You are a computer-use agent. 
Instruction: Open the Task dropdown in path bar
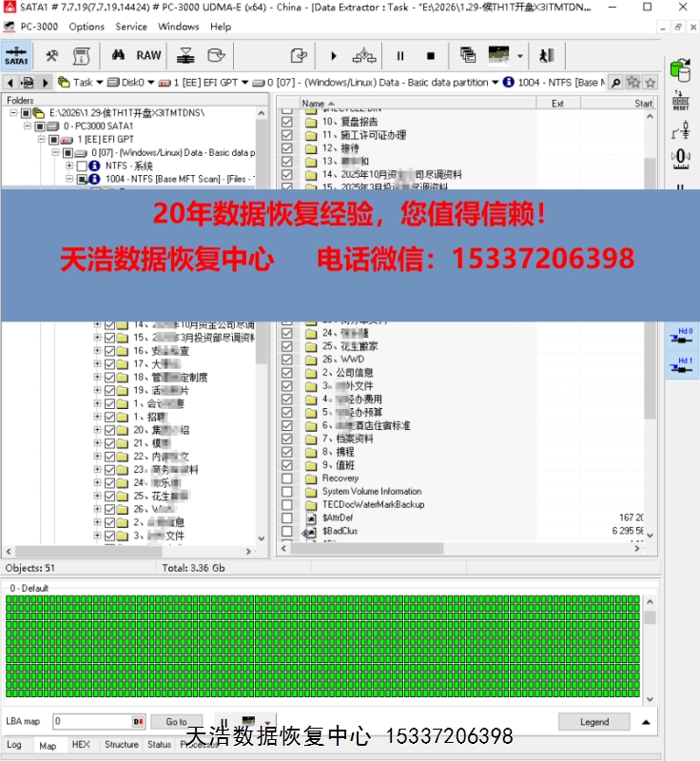tap(98, 83)
